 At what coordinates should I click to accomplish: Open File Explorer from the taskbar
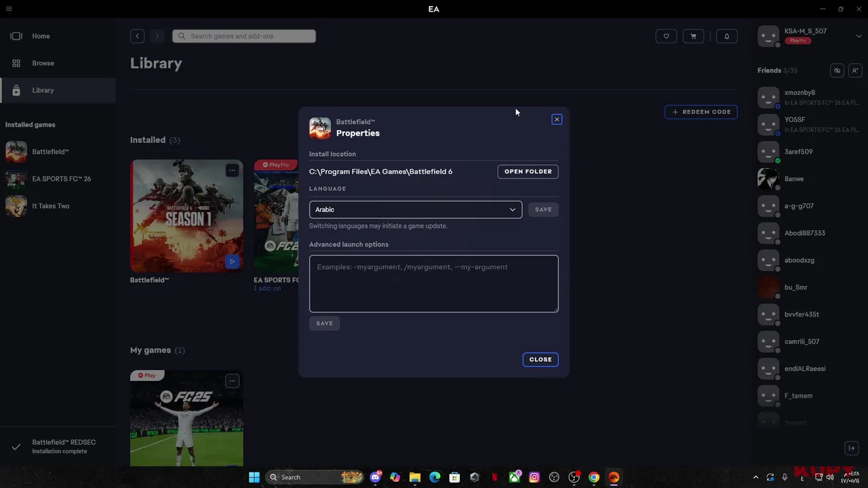(x=415, y=477)
